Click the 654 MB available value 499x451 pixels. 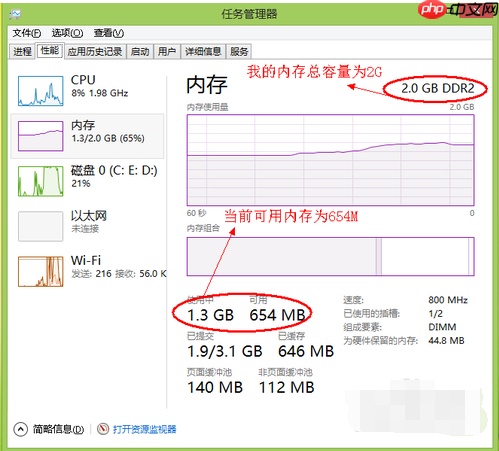point(277,315)
